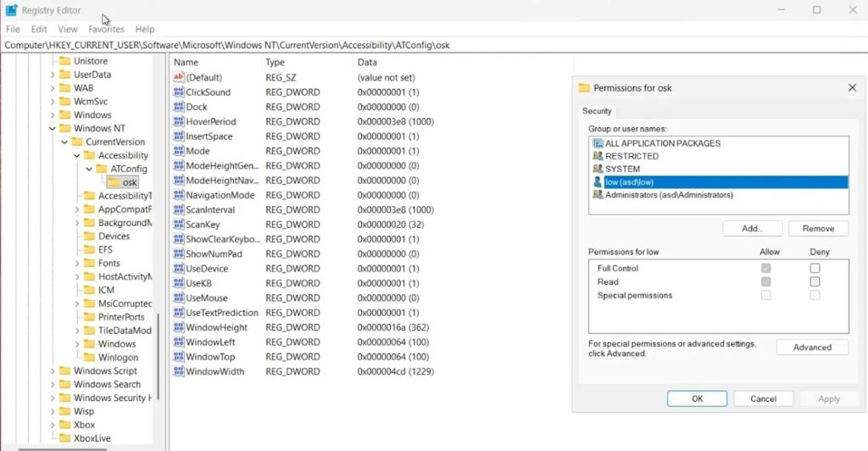Expand the Windows Script tree node
This screenshot has height=451, width=868.
pos(53,371)
